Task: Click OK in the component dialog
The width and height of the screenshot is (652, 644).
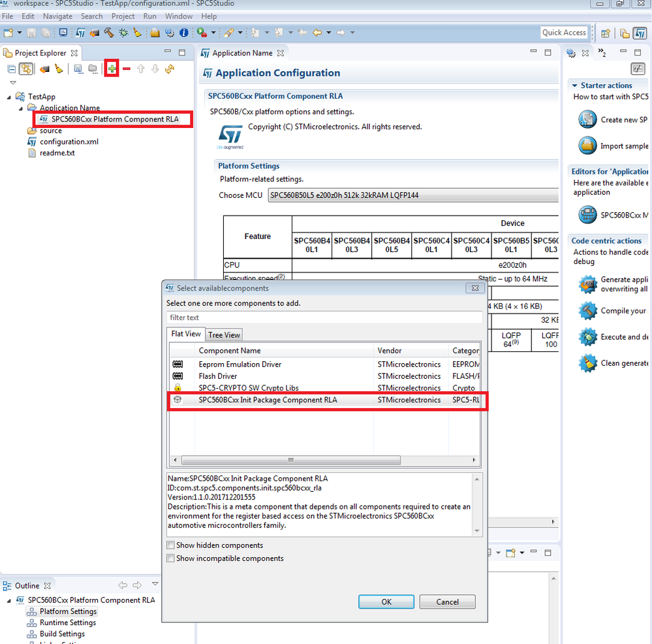Action: (386, 602)
